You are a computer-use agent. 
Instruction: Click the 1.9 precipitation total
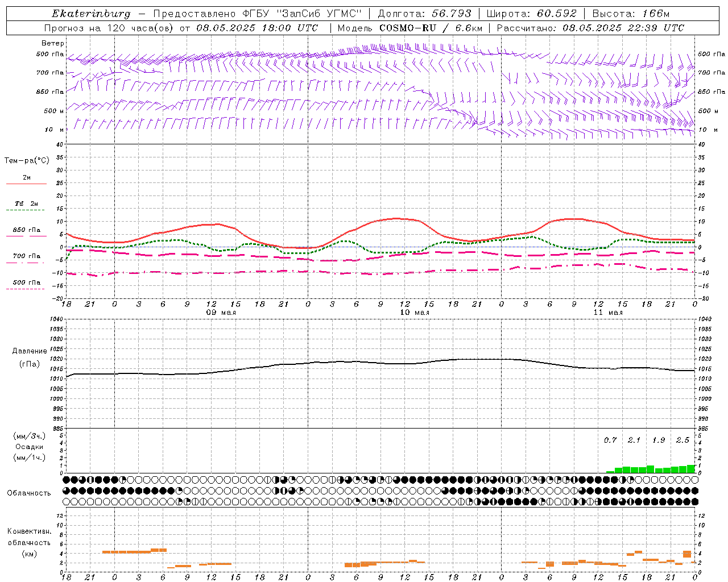(x=659, y=440)
